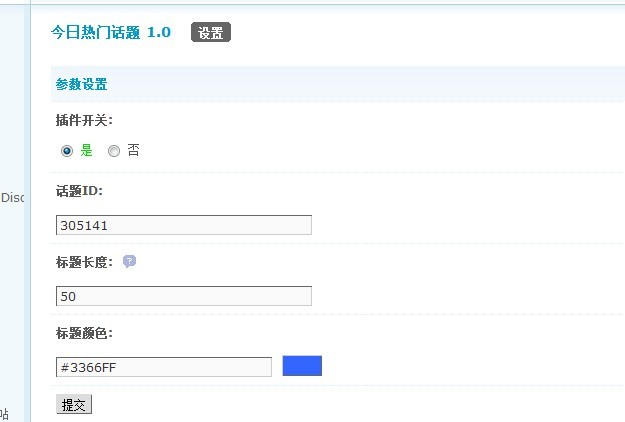Screen dimensions: 625x422
Task: Click the 标题颜色 field label
Action: pos(84,333)
